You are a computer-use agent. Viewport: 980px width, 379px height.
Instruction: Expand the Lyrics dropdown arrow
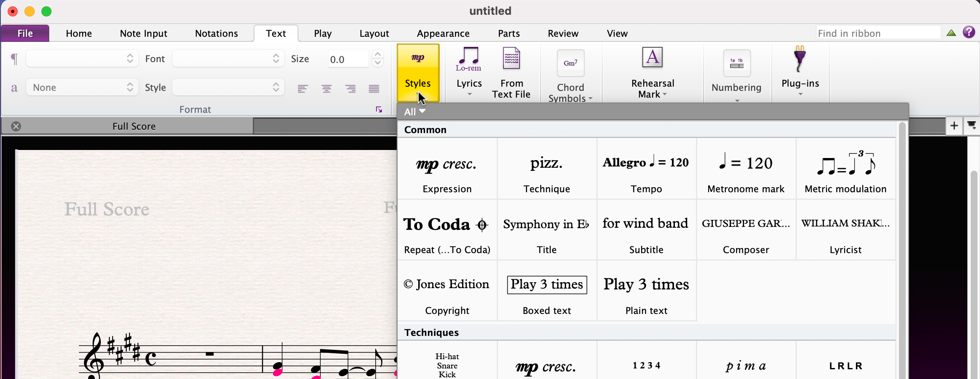point(469,94)
